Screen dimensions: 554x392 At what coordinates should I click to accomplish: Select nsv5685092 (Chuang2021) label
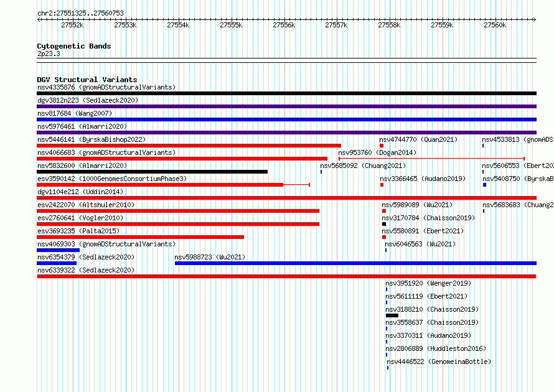coord(363,166)
